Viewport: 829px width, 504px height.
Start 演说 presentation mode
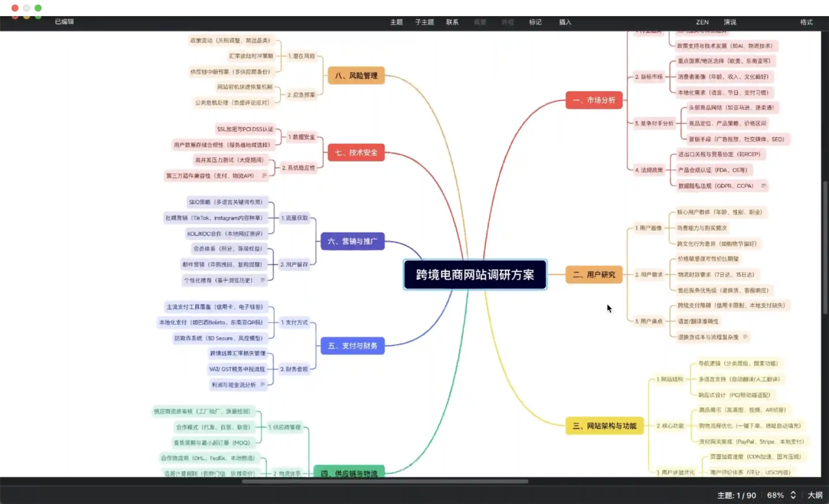pos(730,22)
